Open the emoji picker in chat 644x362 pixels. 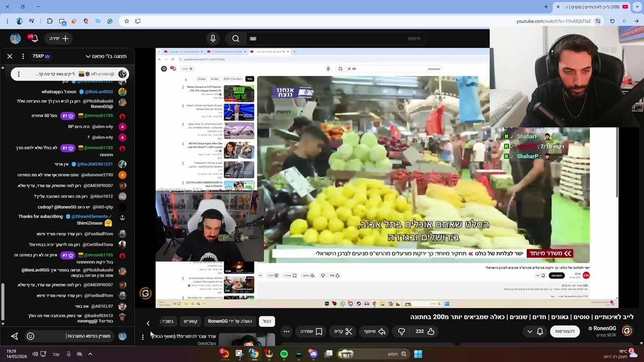(x=30, y=336)
